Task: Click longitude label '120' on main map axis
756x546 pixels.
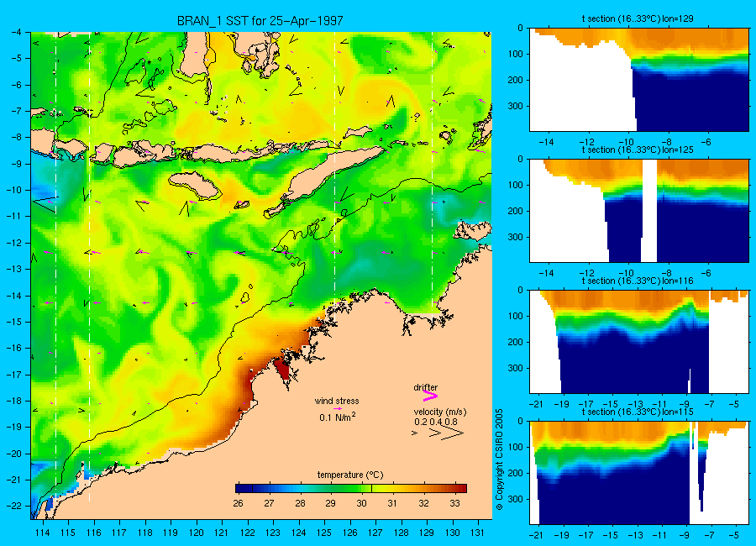Action: point(197,533)
